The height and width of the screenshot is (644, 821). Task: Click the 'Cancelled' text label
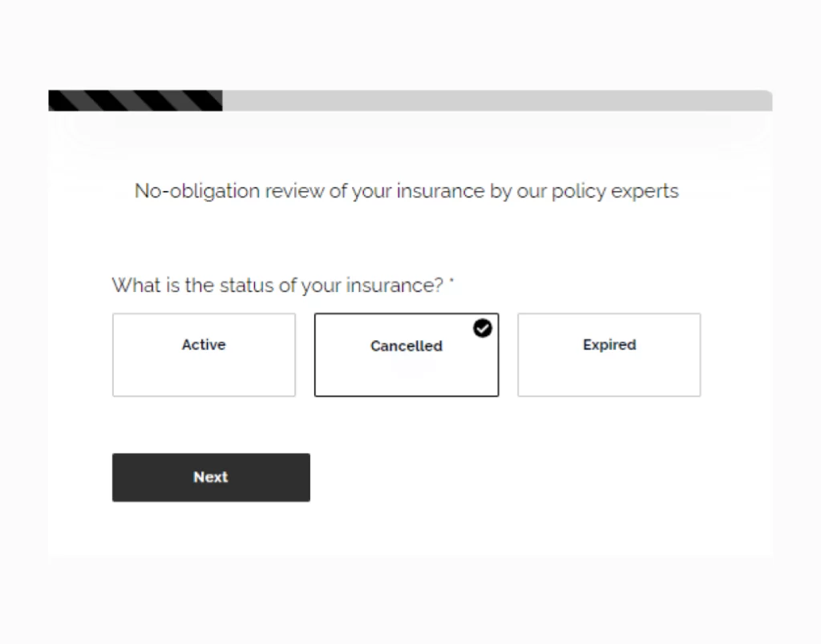[x=406, y=346]
